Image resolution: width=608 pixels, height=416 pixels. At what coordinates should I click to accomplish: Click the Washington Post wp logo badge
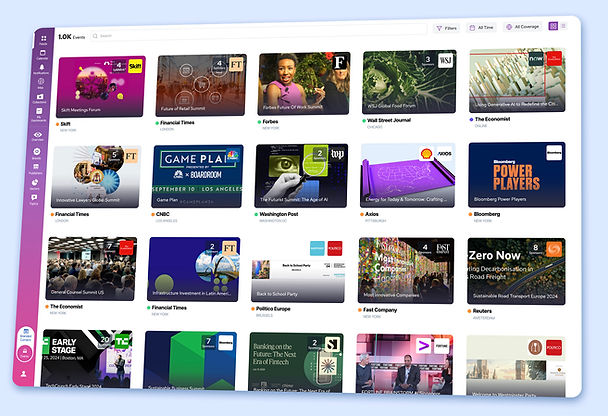coord(337,154)
